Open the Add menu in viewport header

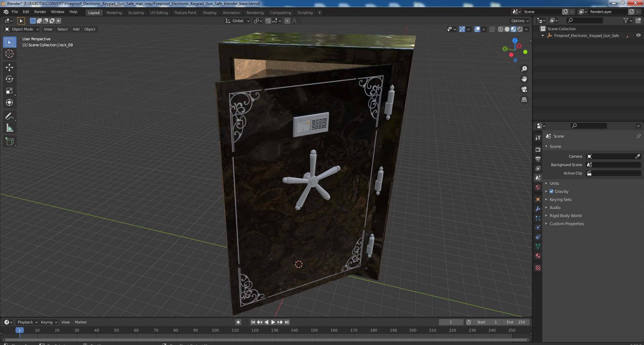tap(76, 29)
